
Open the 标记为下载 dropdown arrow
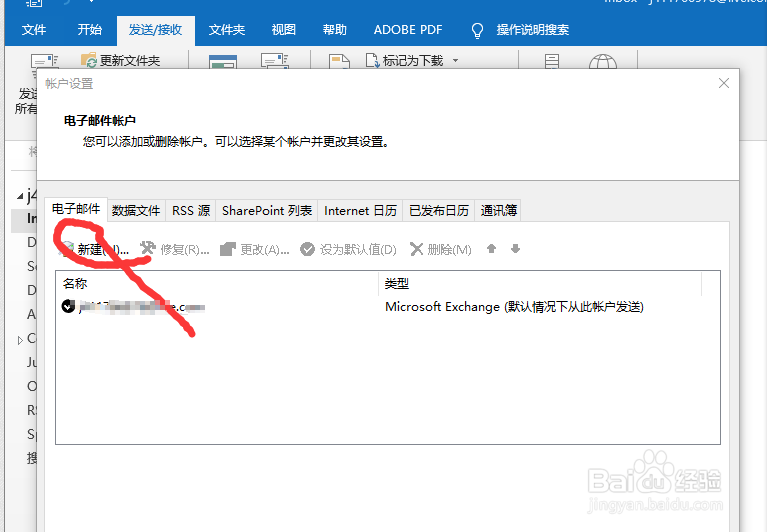click(x=455, y=61)
